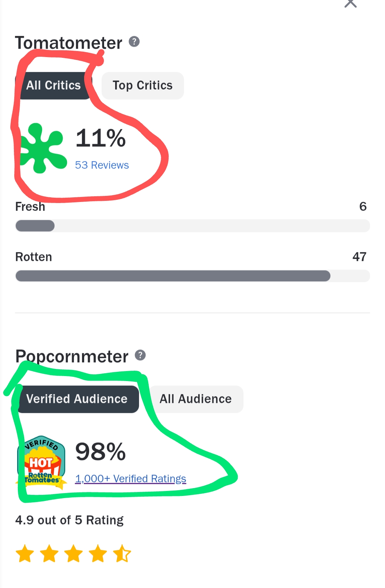Close the ratings panel with the X
The width and height of the screenshot is (385, 588).
[350, 3]
